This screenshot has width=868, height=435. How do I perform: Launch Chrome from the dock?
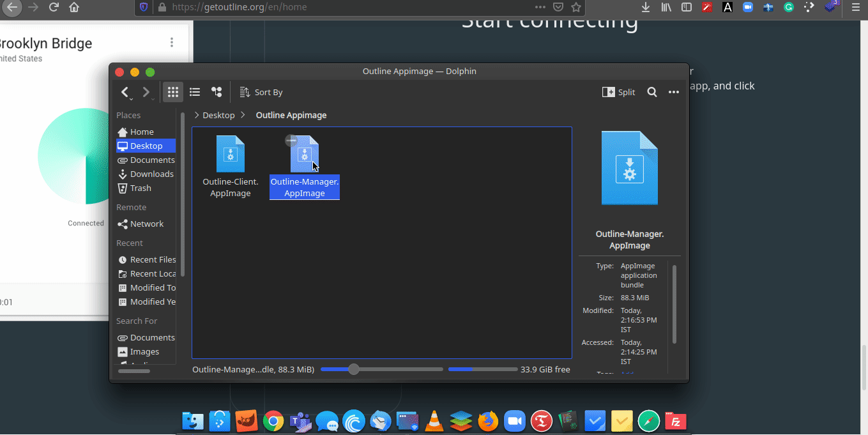coord(273,421)
